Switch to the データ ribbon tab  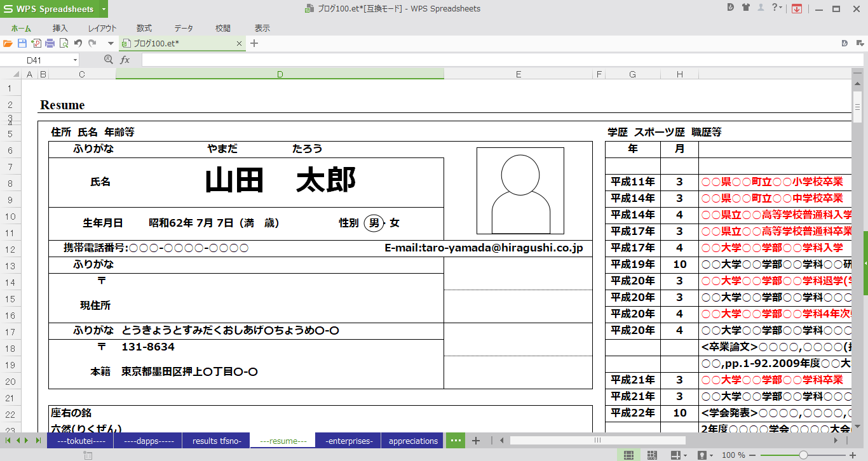(183, 28)
